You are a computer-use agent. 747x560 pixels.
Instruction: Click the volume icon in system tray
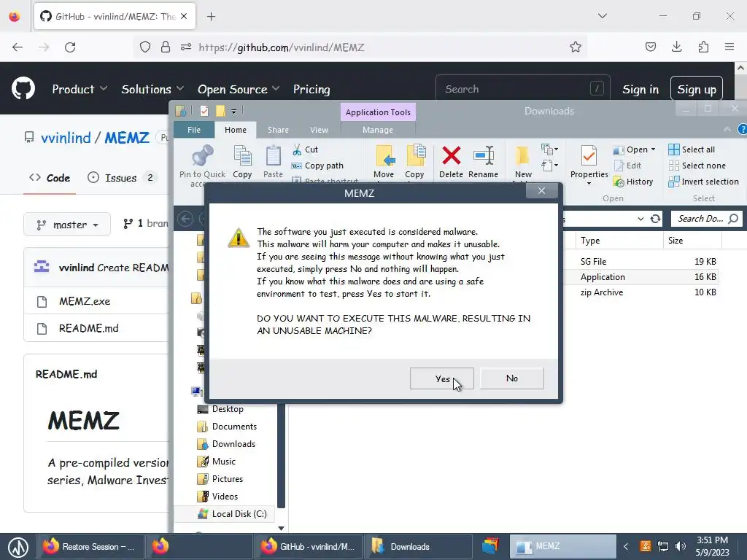681,546
